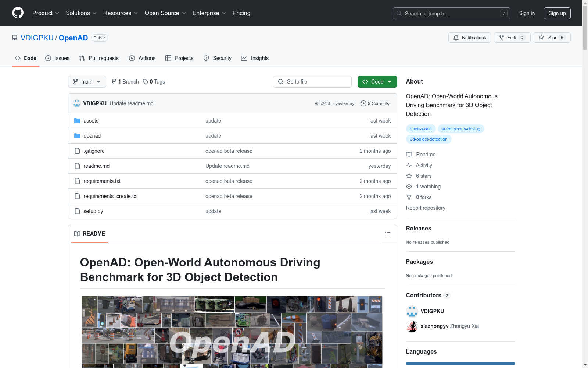Click the Sign in link

click(527, 13)
